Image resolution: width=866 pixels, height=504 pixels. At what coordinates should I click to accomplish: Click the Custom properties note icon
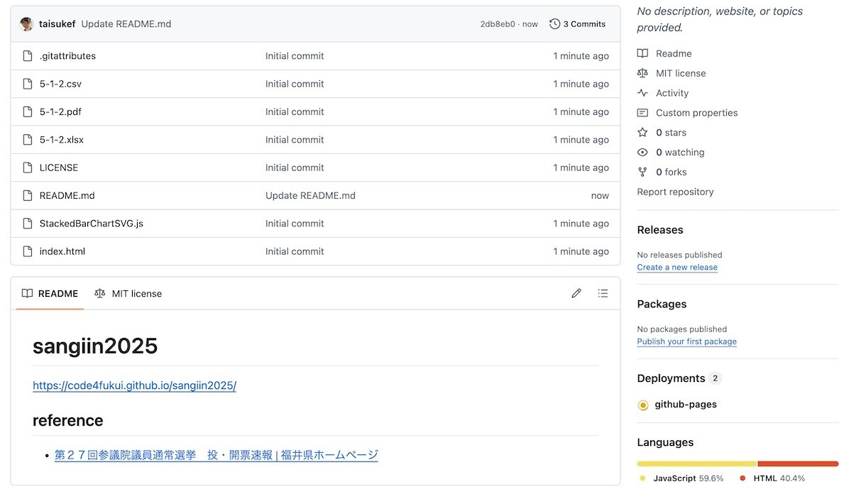point(642,113)
